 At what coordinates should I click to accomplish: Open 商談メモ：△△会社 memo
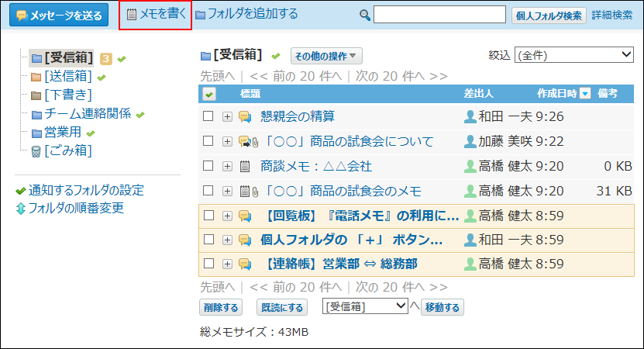point(316,166)
